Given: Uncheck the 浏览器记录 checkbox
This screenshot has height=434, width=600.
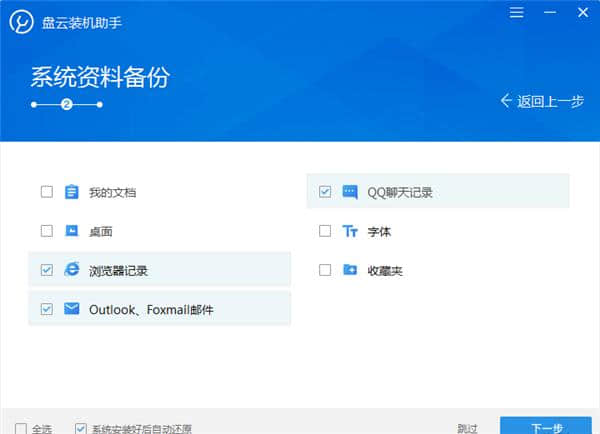Looking at the screenshot, I should tap(47, 270).
